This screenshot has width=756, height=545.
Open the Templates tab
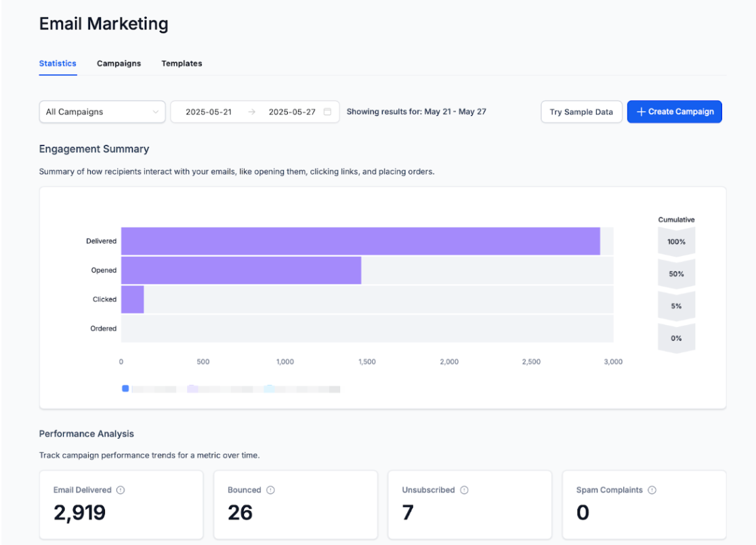tap(182, 64)
